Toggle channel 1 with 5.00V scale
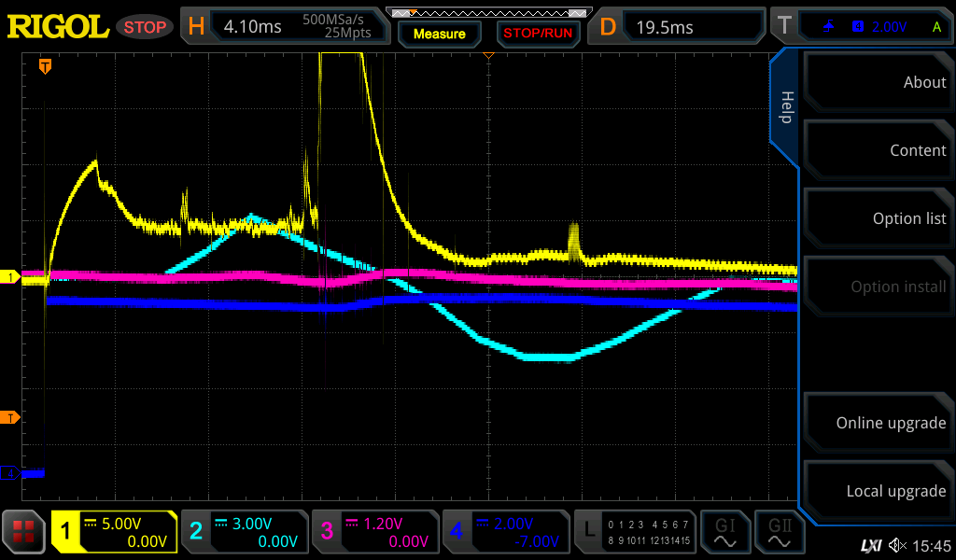This screenshot has height=560, width=956. pos(114,532)
